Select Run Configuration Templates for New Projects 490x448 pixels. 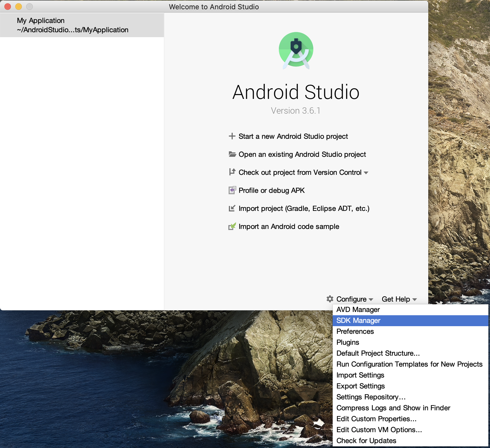[x=410, y=364]
